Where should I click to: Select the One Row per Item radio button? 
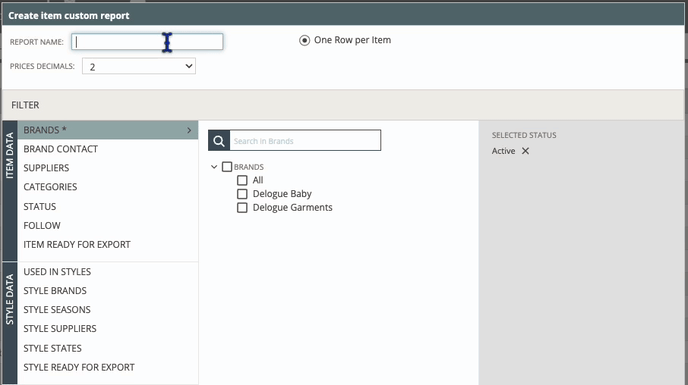coord(304,40)
